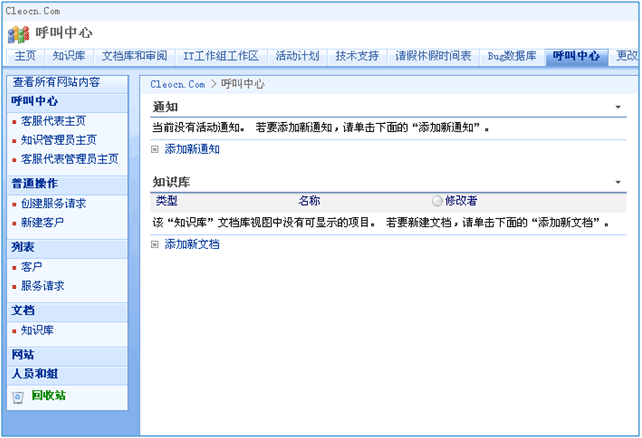Image resolution: width=642 pixels, height=438 pixels.
Task: Open the 呼叫中心 sidebar heading
Action: [35, 101]
